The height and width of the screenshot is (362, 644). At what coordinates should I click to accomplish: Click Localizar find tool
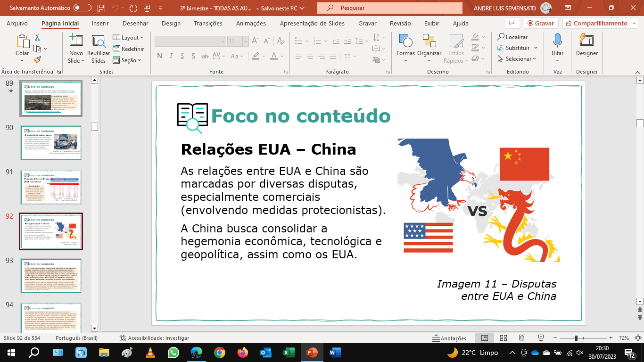coord(512,37)
